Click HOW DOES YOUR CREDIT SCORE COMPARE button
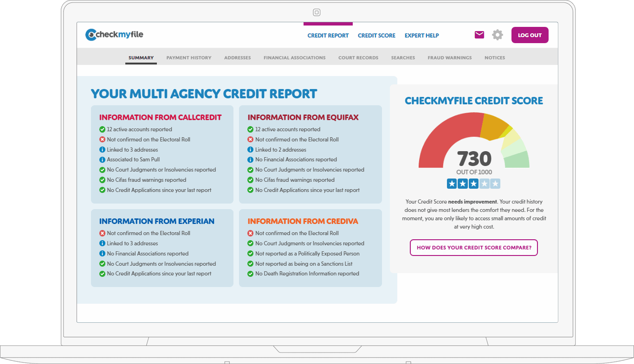The image size is (634, 364). point(474,248)
